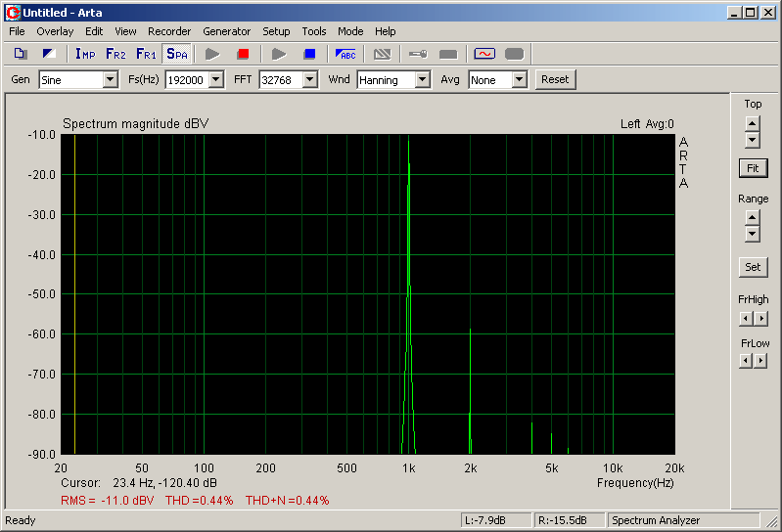782x532 pixels.
Task: Click the Reset averaging button
Action: click(555, 80)
